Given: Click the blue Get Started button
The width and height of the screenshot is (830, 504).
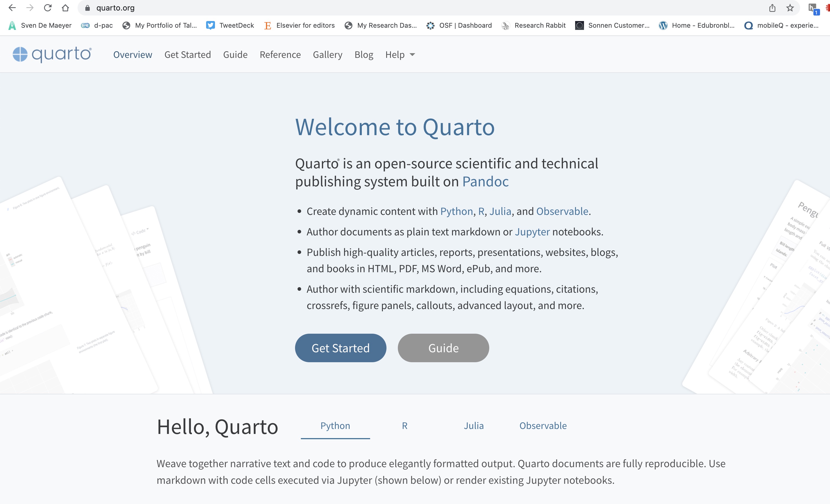Looking at the screenshot, I should (340, 348).
